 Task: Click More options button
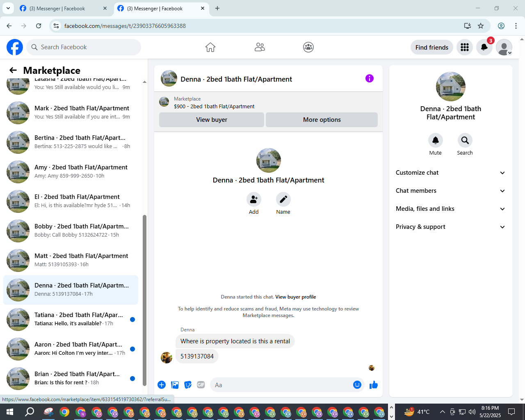(322, 120)
